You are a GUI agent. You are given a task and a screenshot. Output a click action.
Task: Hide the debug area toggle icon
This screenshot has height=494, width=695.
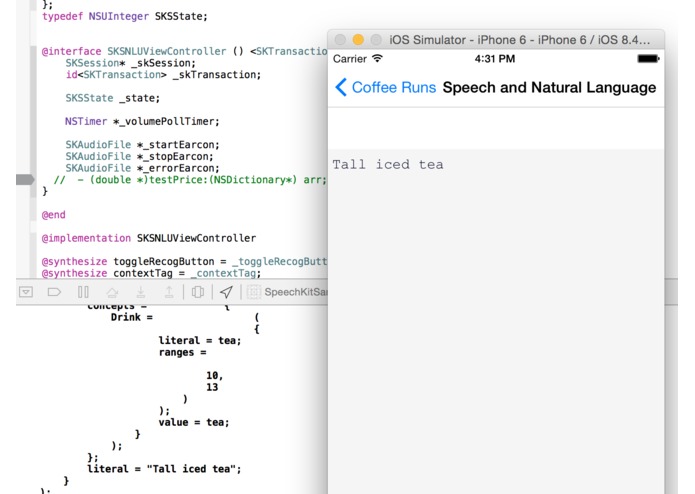(x=26, y=292)
